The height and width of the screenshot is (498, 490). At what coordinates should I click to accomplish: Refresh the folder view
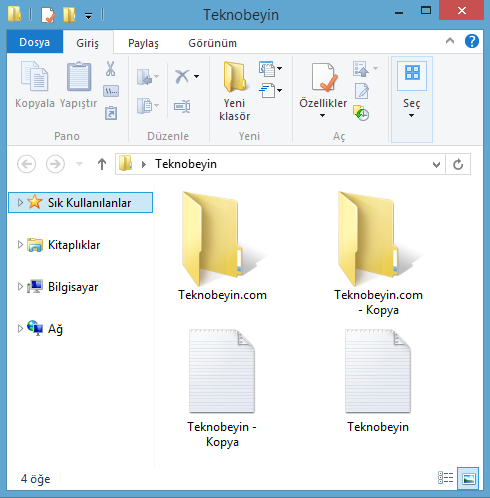click(458, 164)
